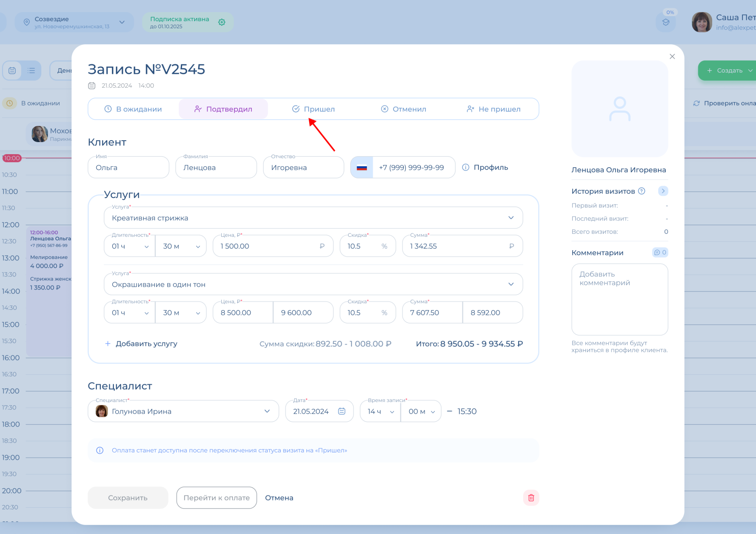Set status to «Пришел»
The image size is (756, 534).
(x=313, y=109)
